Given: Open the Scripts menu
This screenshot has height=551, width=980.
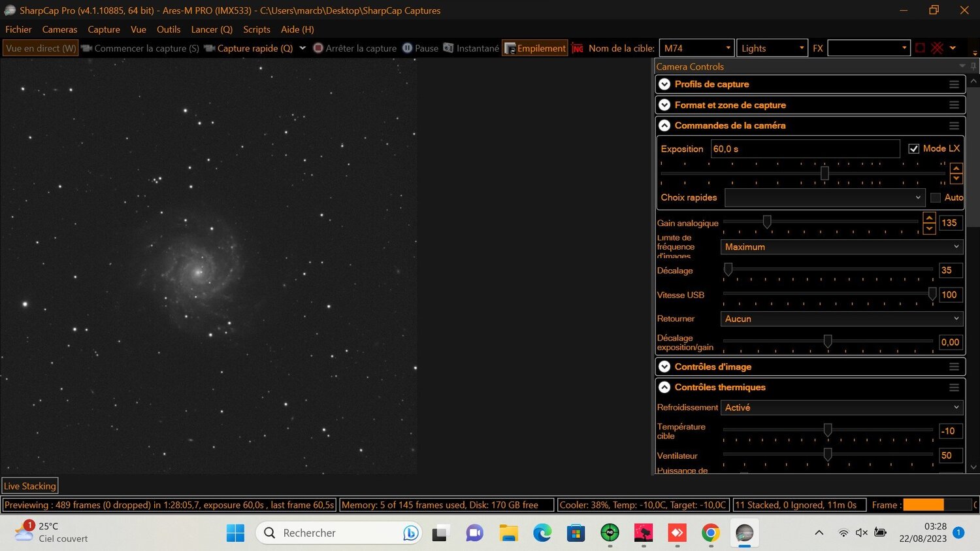Looking at the screenshot, I should point(257,29).
